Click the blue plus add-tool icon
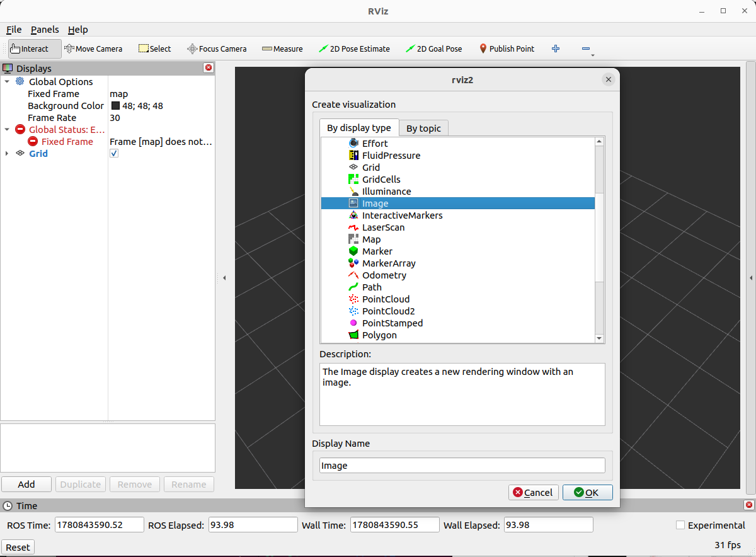 tap(556, 49)
